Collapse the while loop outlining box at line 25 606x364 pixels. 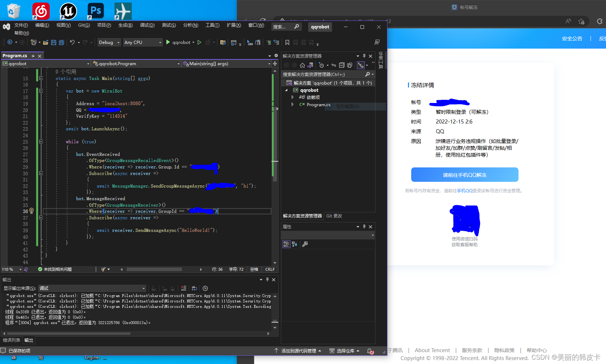tap(41, 141)
